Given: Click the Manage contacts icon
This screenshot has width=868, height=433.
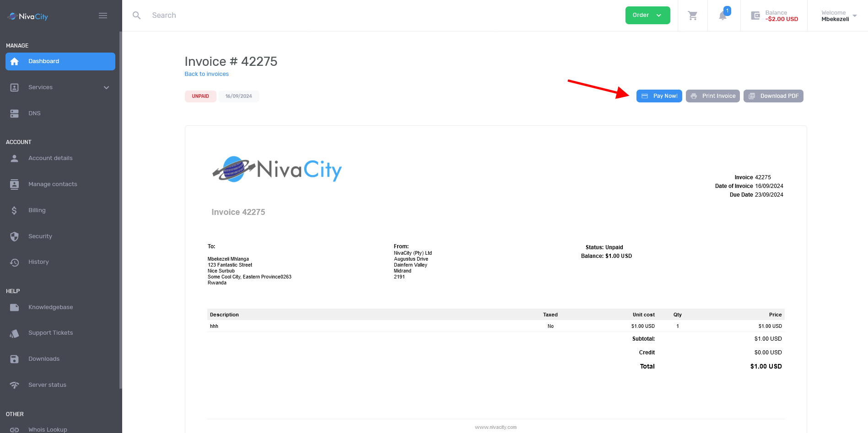Looking at the screenshot, I should click(15, 184).
